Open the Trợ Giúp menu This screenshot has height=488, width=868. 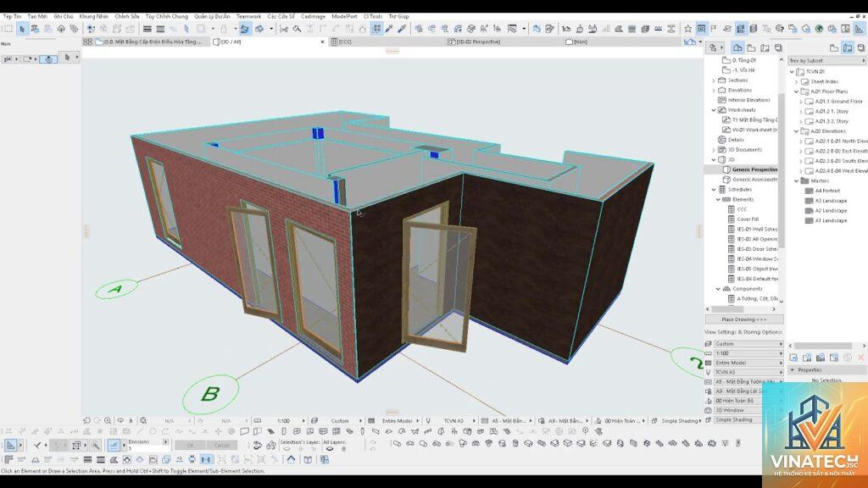tap(398, 17)
